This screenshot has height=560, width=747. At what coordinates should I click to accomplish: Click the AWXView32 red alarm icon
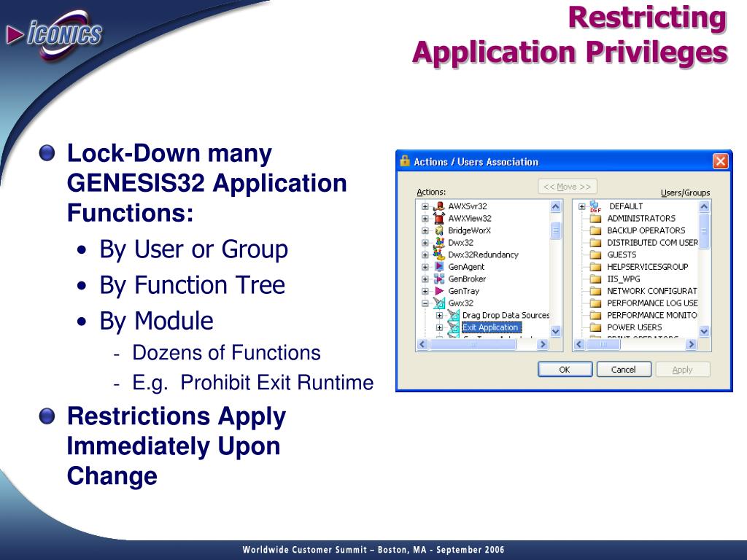[x=439, y=218]
